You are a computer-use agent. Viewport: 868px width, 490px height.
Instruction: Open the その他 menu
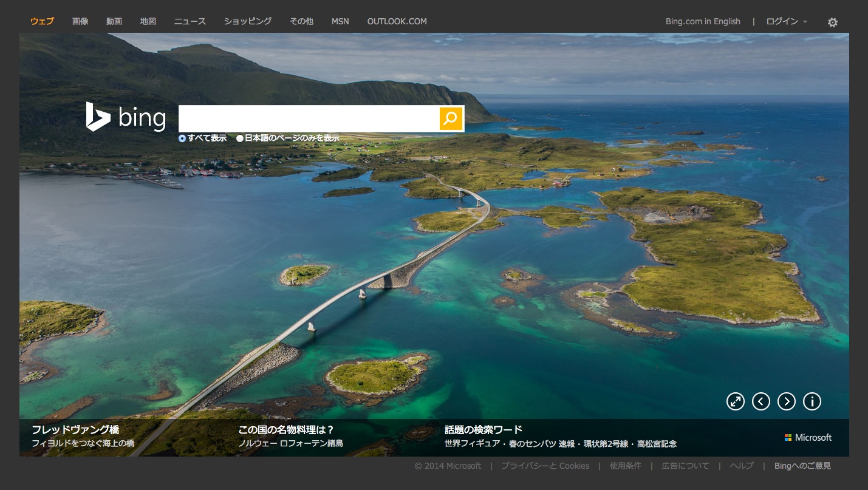pos(301,21)
